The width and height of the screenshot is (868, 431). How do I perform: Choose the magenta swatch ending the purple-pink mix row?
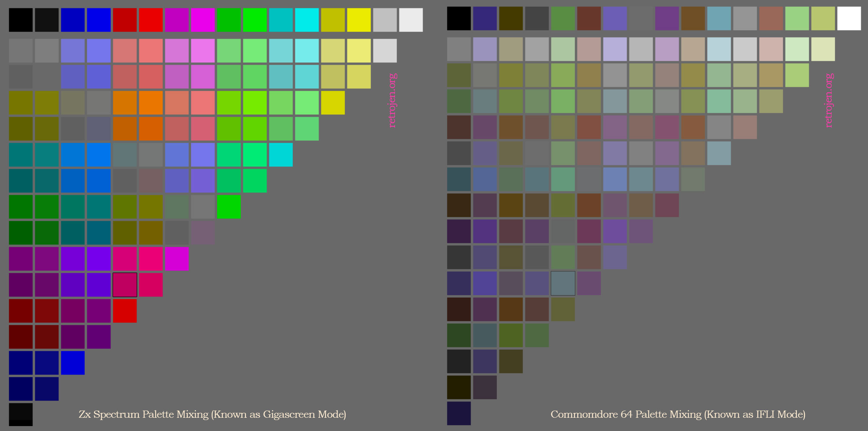tap(177, 259)
